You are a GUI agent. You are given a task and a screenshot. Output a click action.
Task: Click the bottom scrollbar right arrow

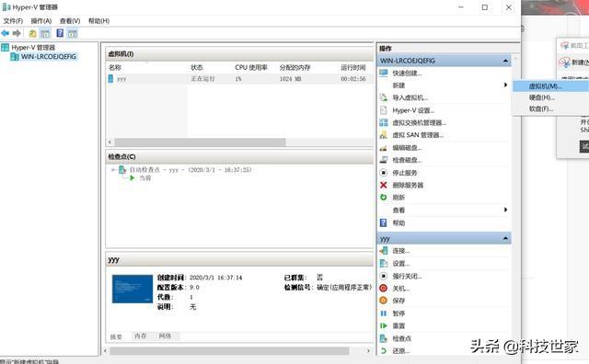pos(368,351)
